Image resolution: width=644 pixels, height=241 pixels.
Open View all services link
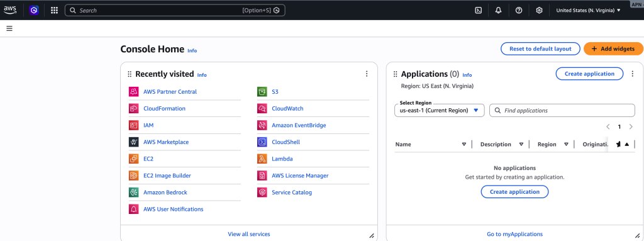[249, 234]
